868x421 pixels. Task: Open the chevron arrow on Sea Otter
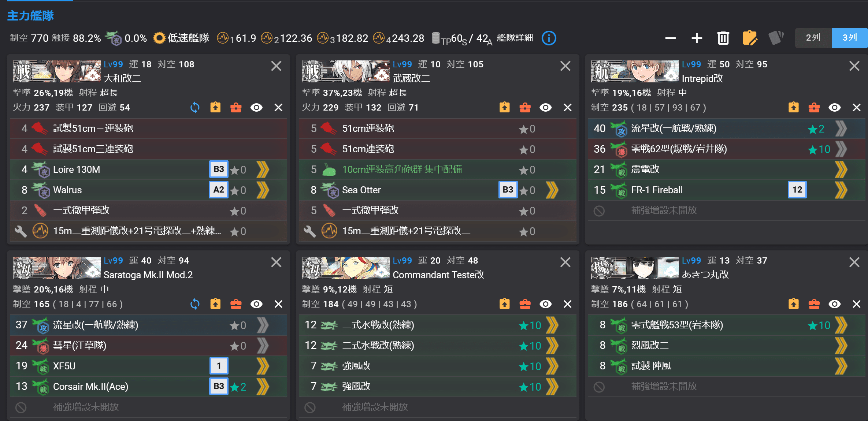(552, 190)
